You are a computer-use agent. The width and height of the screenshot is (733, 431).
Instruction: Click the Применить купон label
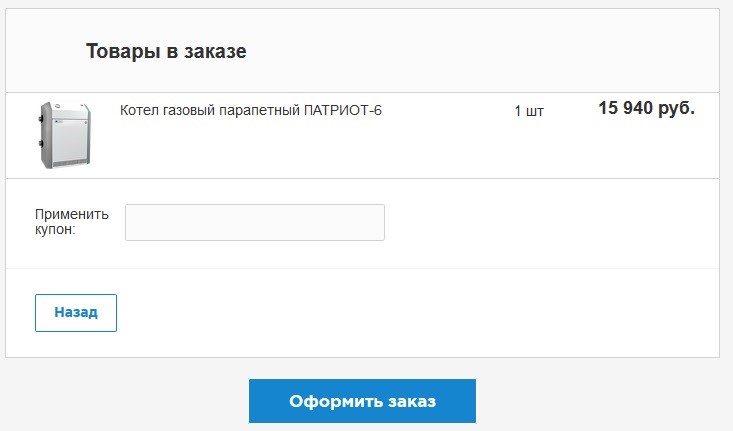click(x=72, y=222)
